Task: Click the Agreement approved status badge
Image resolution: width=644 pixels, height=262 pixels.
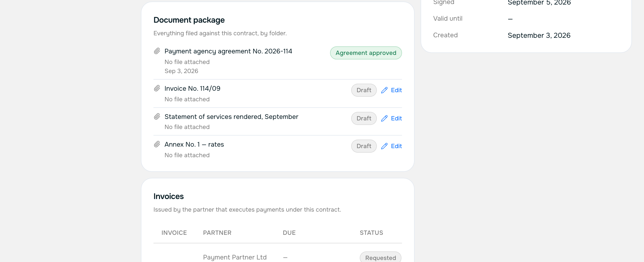Action: (x=366, y=53)
